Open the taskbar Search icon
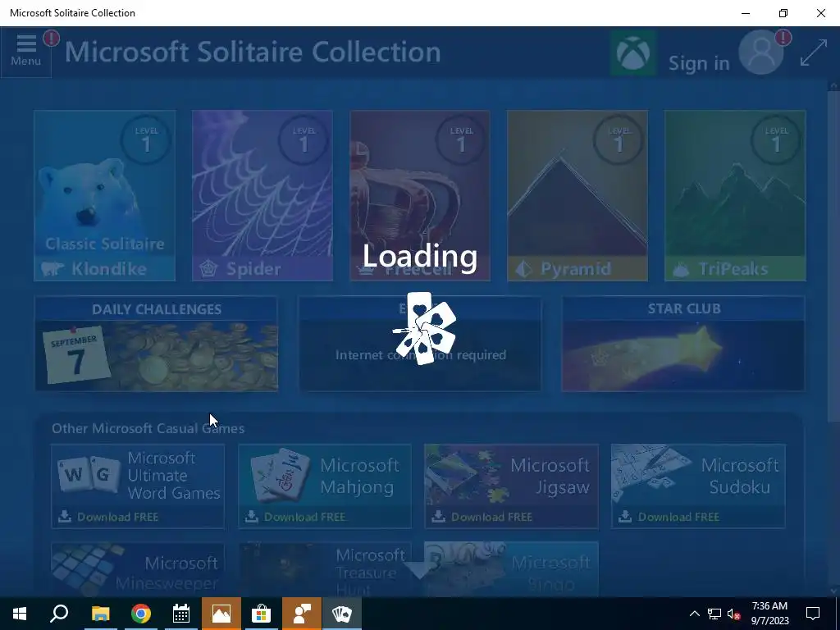840x630 pixels. pos(59,614)
